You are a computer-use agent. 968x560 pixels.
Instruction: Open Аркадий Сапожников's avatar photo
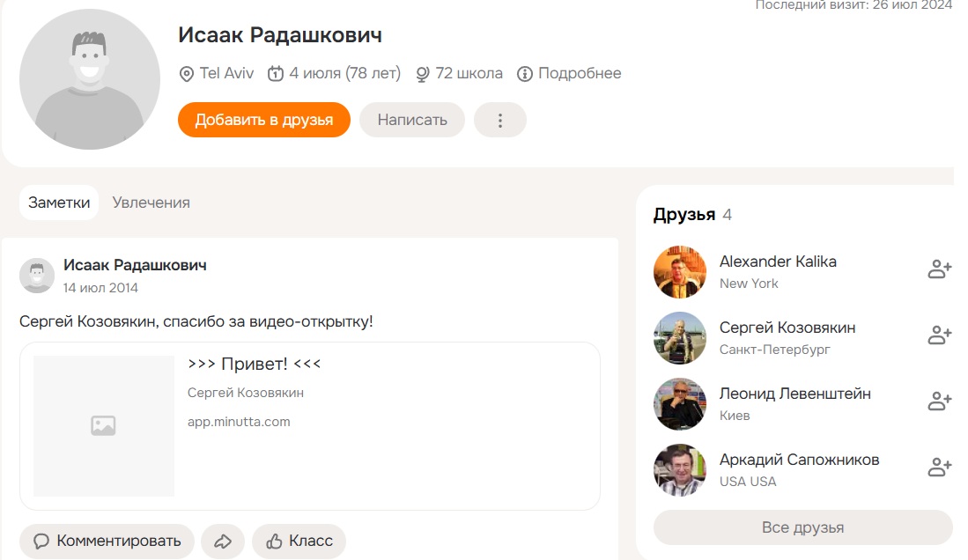tap(680, 470)
